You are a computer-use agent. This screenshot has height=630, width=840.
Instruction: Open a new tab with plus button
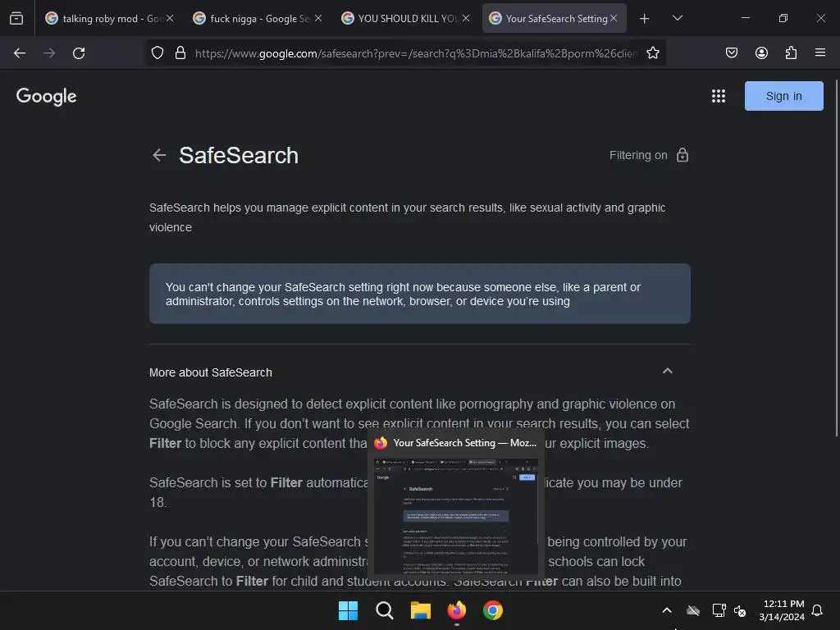point(645,18)
